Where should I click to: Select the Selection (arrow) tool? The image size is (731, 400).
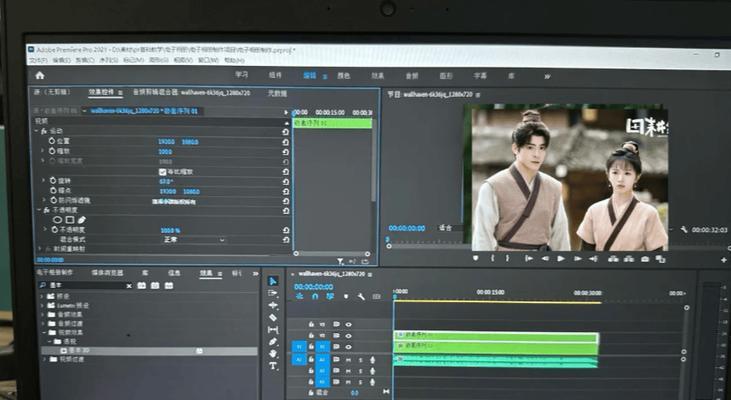[273, 281]
